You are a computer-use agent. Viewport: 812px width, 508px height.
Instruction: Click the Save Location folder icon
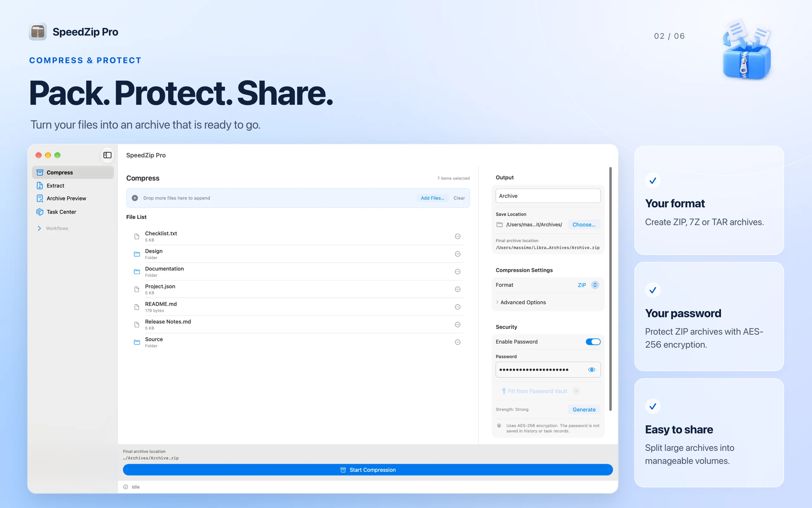tap(500, 224)
